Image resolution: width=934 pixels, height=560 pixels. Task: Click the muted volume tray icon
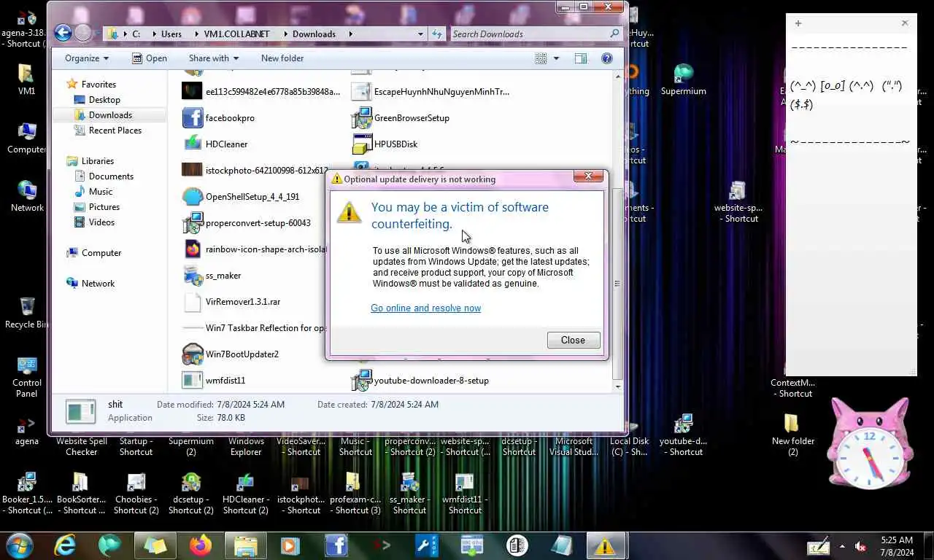point(860,546)
